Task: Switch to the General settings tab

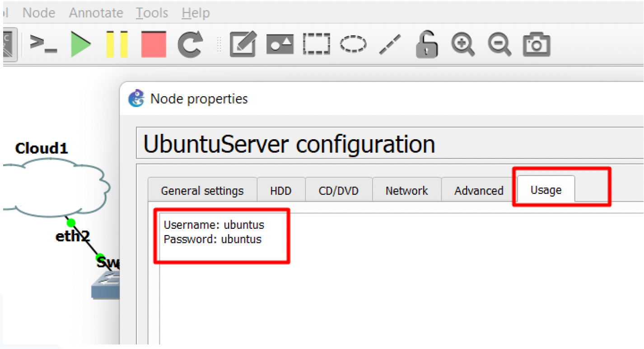Action: coord(202,191)
